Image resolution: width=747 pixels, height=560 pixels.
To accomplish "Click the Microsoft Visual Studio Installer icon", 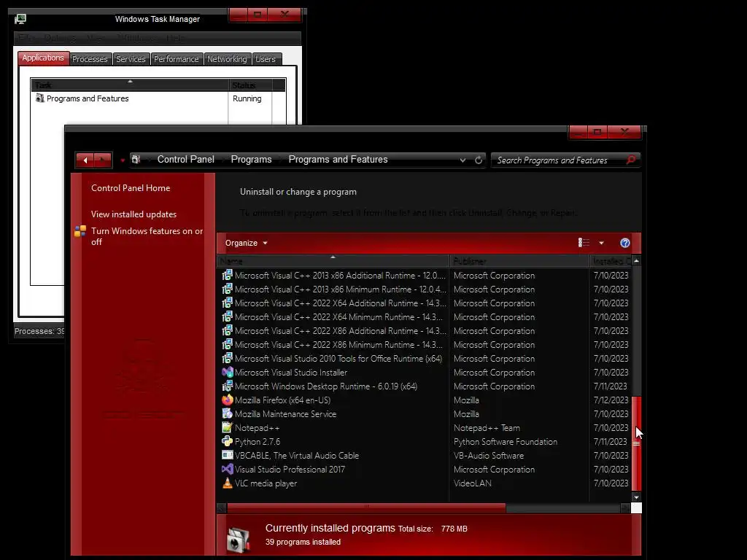I will point(228,373).
